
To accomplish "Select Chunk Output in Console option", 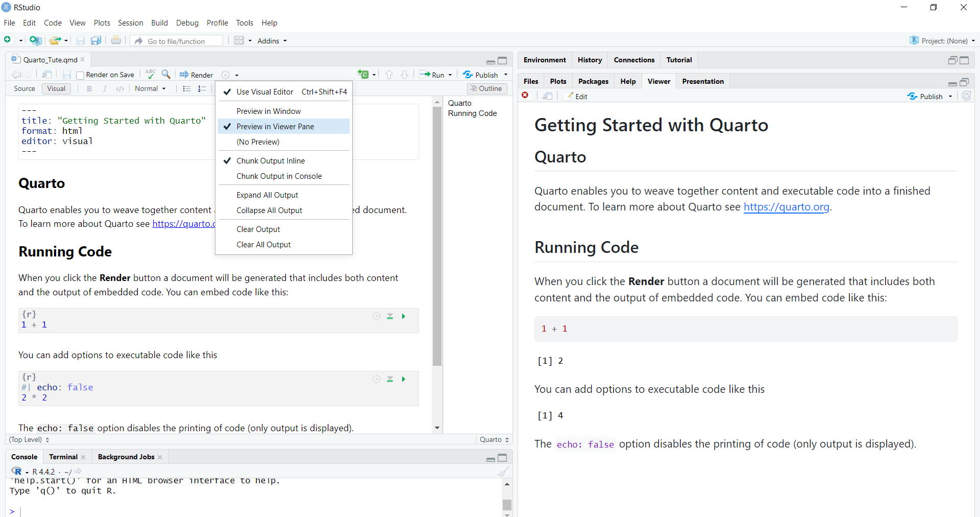I will [279, 176].
